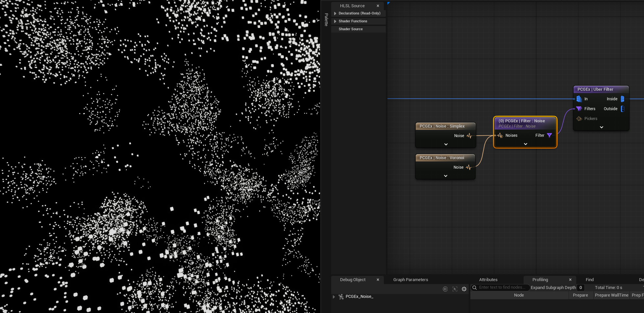The width and height of the screenshot is (644, 313).
Task: Click the Noise output pin on Voronoi node
Action: 469,167
